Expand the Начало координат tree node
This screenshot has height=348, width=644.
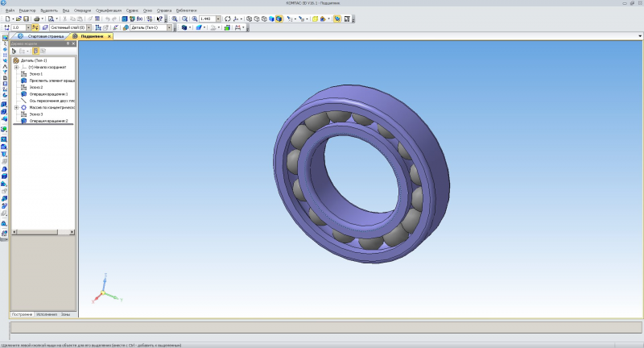tap(16, 67)
